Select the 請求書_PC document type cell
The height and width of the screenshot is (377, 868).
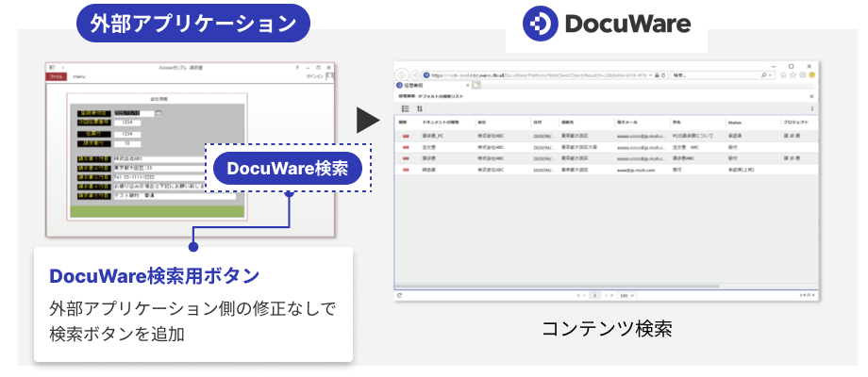click(x=433, y=136)
